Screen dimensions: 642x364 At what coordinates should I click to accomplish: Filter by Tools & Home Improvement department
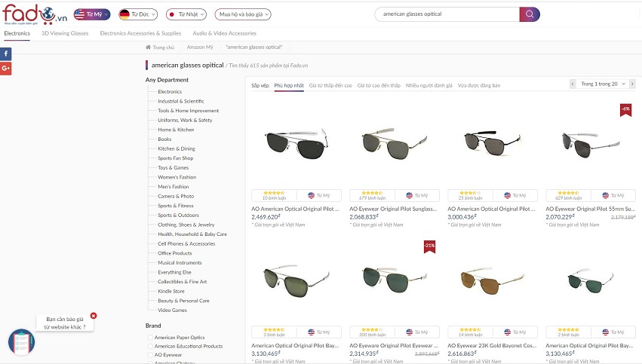(189, 111)
